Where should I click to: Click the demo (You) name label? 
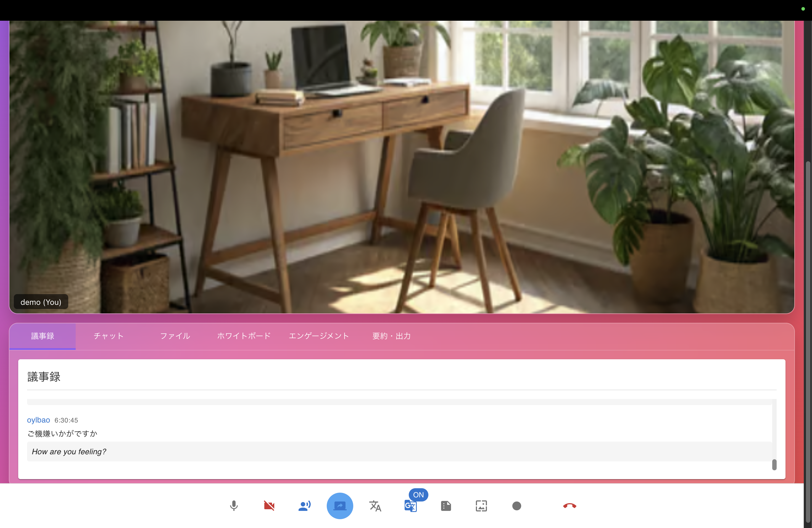pyautogui.click(x=41, y=302)
